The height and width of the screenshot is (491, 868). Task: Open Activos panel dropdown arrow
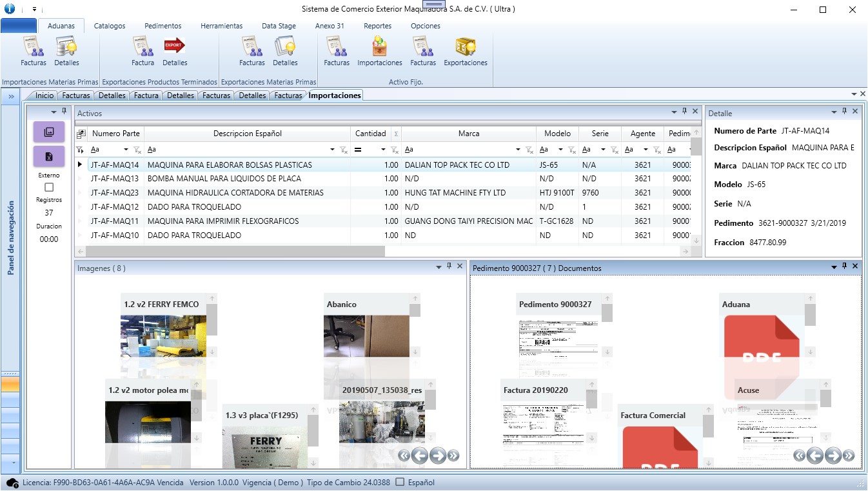pos(674,112)
